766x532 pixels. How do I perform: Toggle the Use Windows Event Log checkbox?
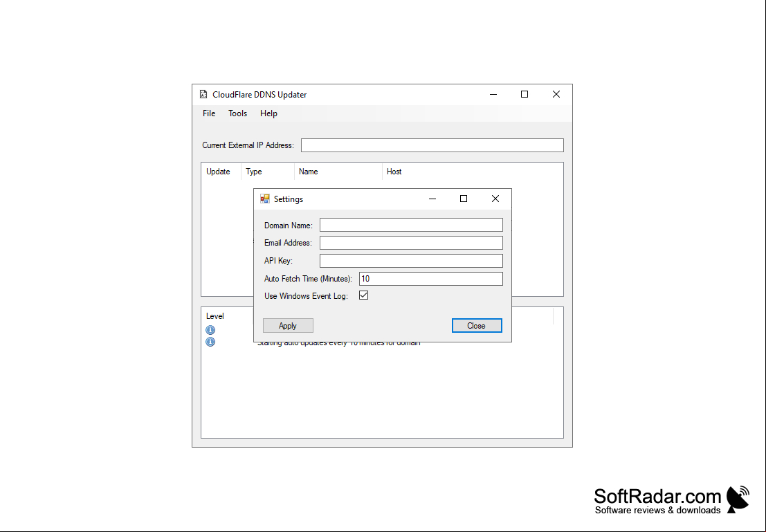click(x=363, y=295)
